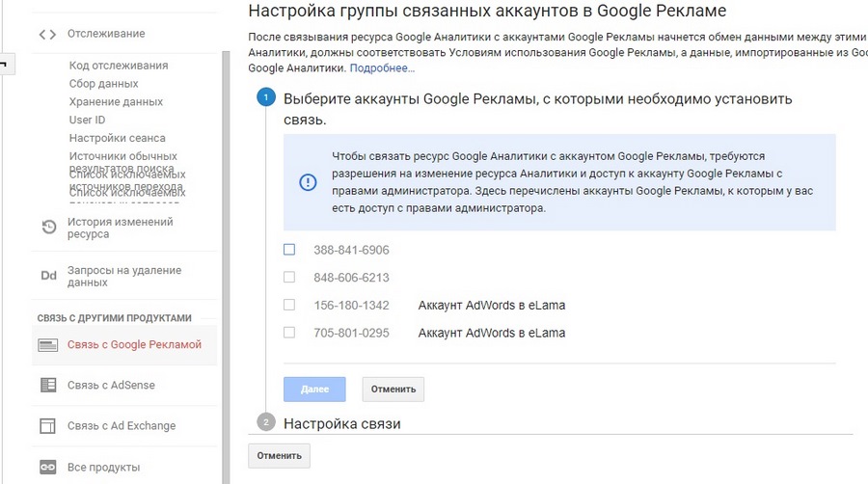The height and width of the screenshot is (484, 868).
Task: Open Источники обычных результатов поиска
Action: point(122,162)
